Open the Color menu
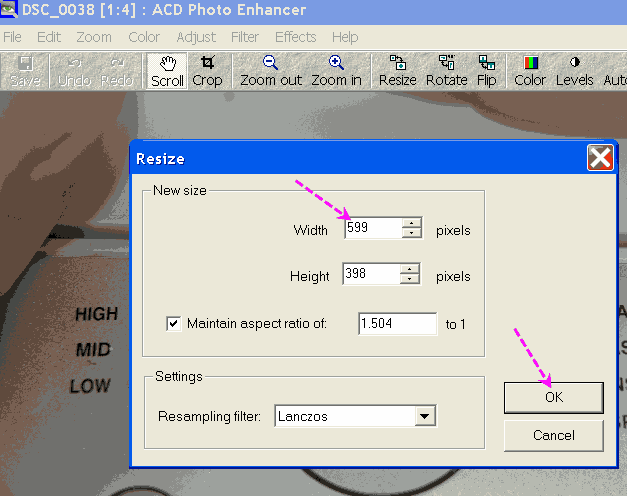 (x=144, y=37)
